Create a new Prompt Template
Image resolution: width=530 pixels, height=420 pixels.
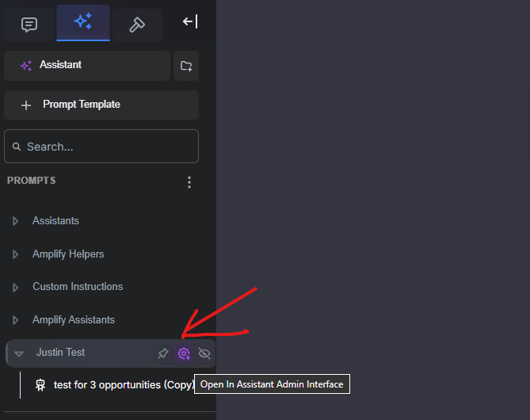(x=101, y=105)
